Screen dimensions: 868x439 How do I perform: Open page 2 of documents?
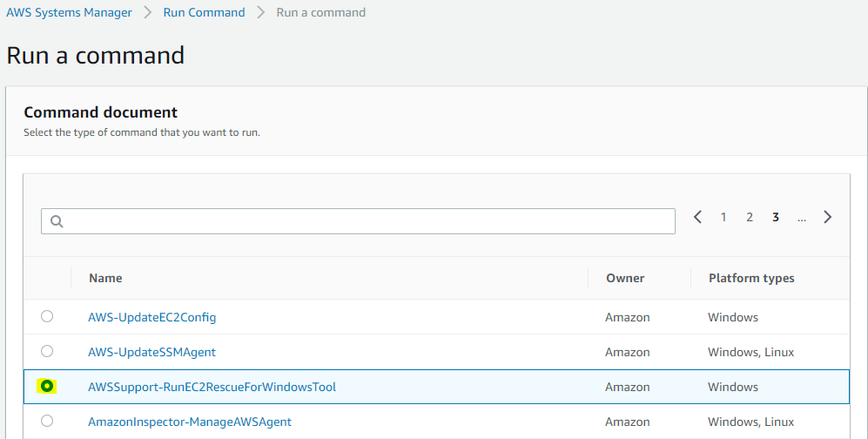(749, 217)
